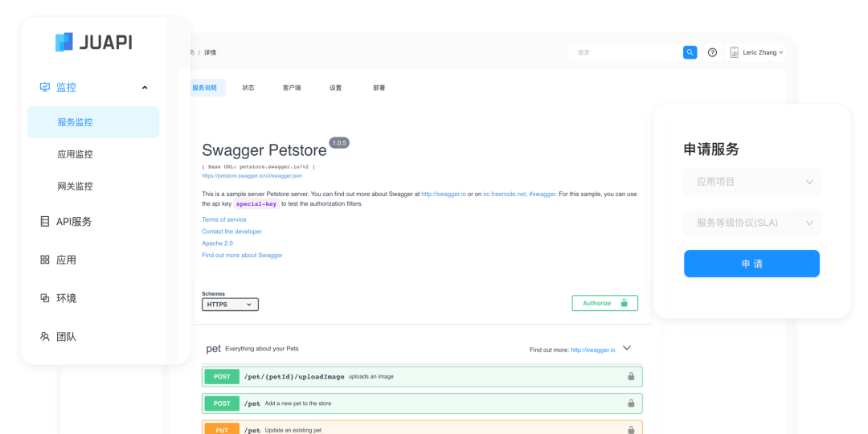
Task: Collapse the pet section with its chevron
Action: coord(627,348)
